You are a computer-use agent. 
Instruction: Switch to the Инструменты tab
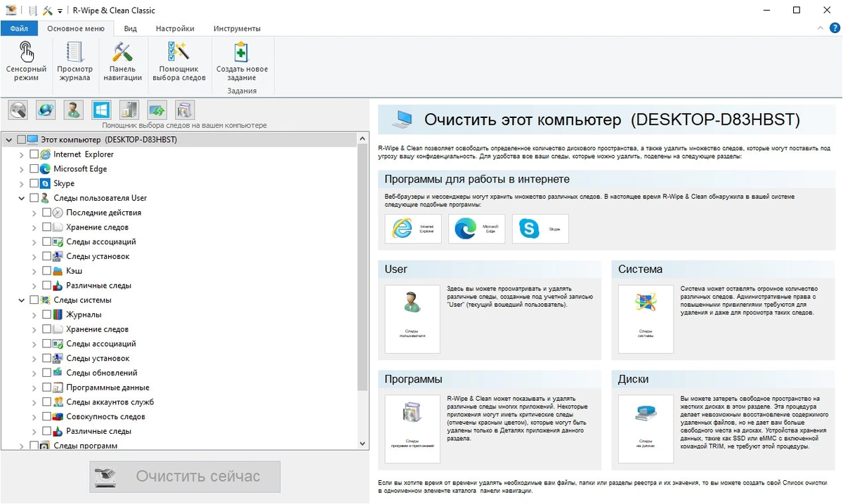tap(237, 29)
